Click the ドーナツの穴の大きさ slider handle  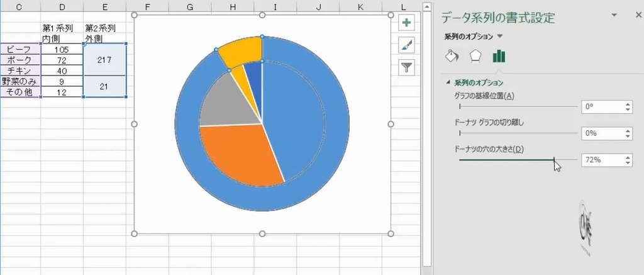554,159
